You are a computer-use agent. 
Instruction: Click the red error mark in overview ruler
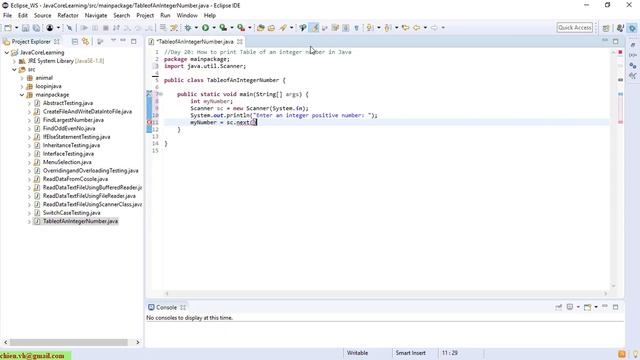pos(620,122)
